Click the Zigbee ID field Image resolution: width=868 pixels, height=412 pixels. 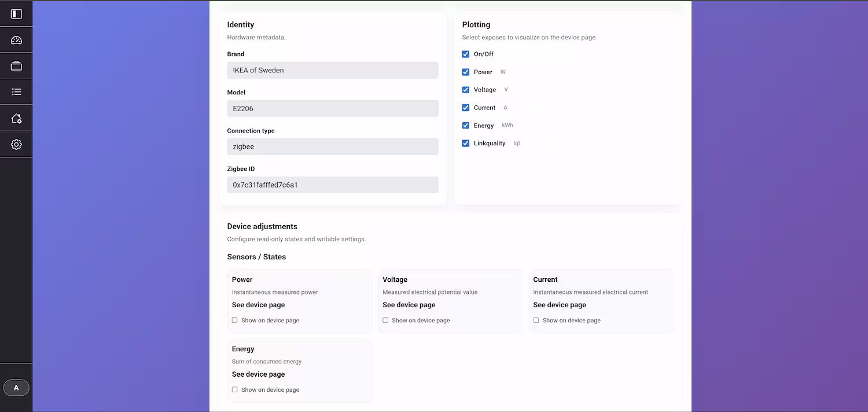[x=332, y=185]
